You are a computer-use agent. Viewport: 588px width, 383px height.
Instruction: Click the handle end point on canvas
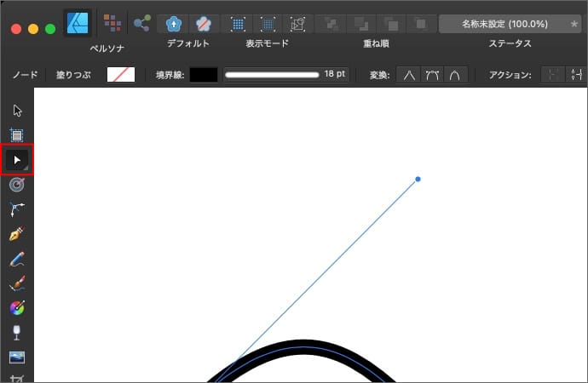pyautogui.click(x=418, y=180)
